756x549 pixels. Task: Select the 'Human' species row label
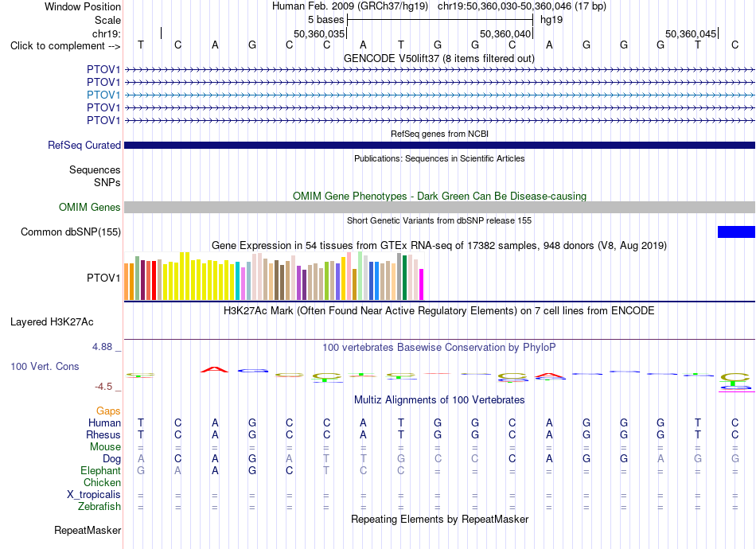click(104, 422)
